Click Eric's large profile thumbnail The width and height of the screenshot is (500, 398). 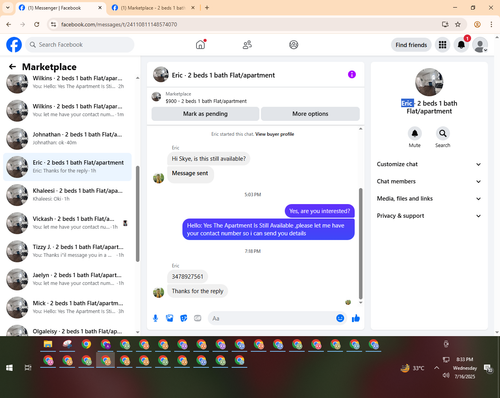pyautogui.click(x=429, y=82)
